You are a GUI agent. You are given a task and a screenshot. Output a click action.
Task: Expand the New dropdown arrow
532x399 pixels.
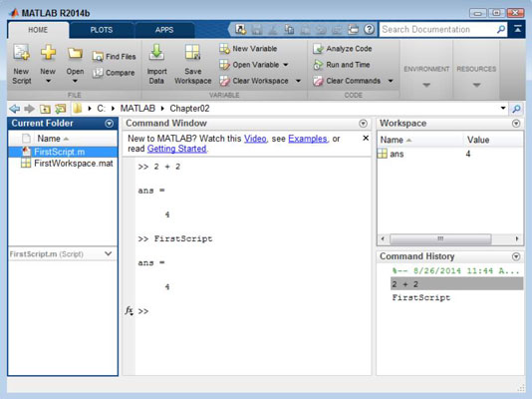[x=48, y=81]
